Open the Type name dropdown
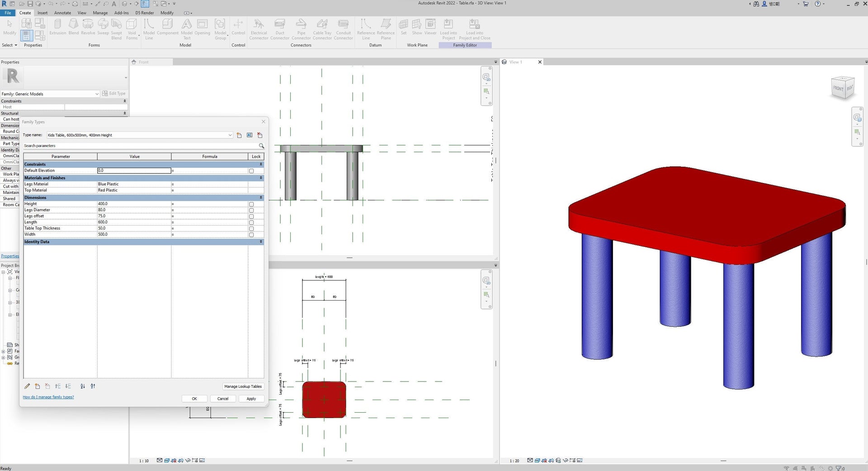Image resolution: width=868 pixels, height=471 pixels. point(230,135)
